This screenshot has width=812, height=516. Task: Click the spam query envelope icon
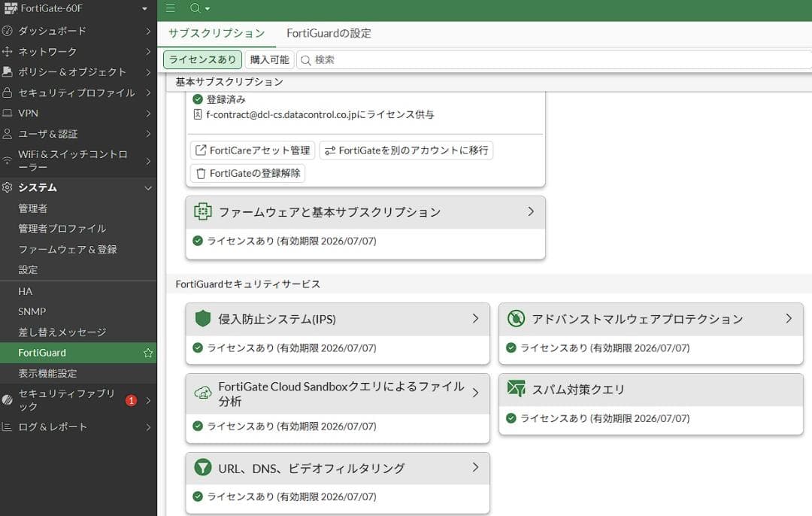click(516, 389)
